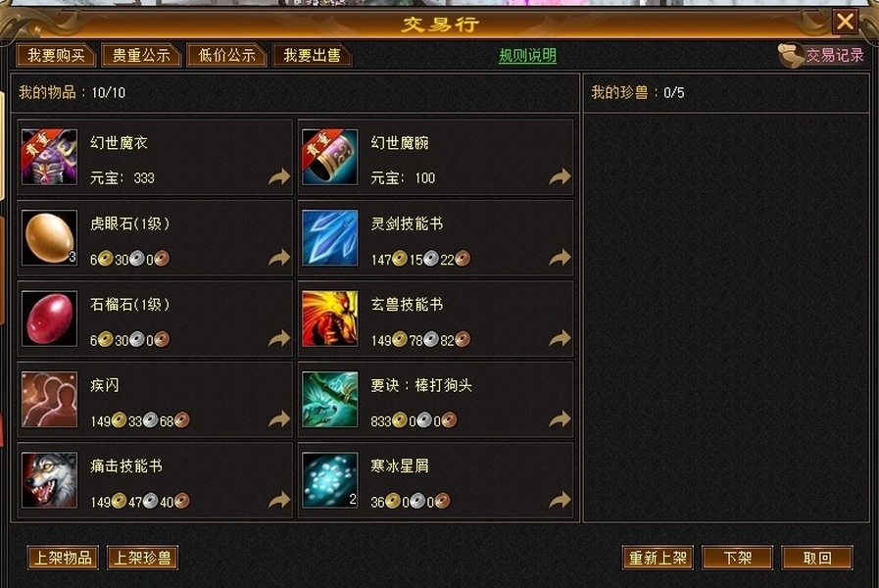The height and width of the screenshot is (588, 879).
Task: Click share arrow on 寒冰星屑 listing
Action: click(x=560, y=500)
